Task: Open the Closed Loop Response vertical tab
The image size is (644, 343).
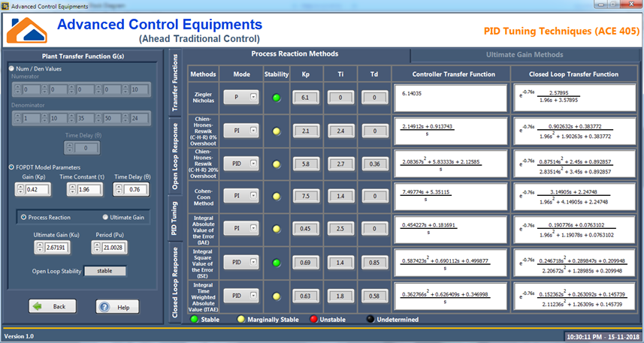Action: coord(175,282)
